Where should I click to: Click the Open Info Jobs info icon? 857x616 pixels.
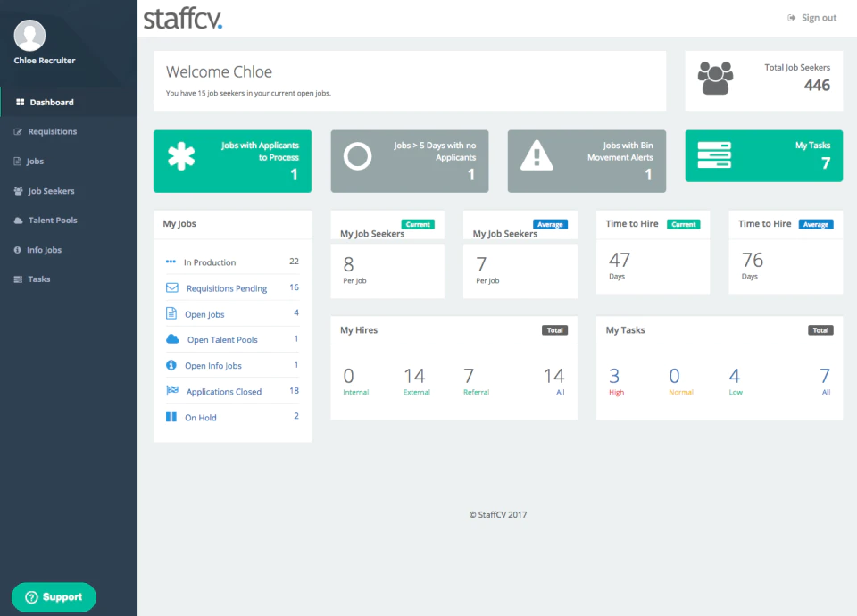pos(171,364)
